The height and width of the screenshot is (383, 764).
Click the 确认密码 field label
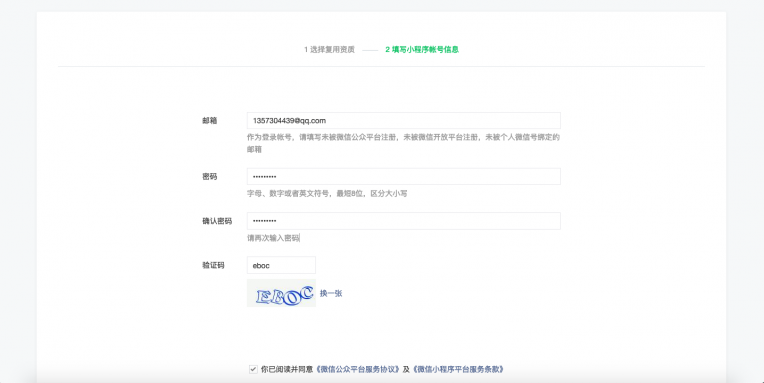pos(217,221)
